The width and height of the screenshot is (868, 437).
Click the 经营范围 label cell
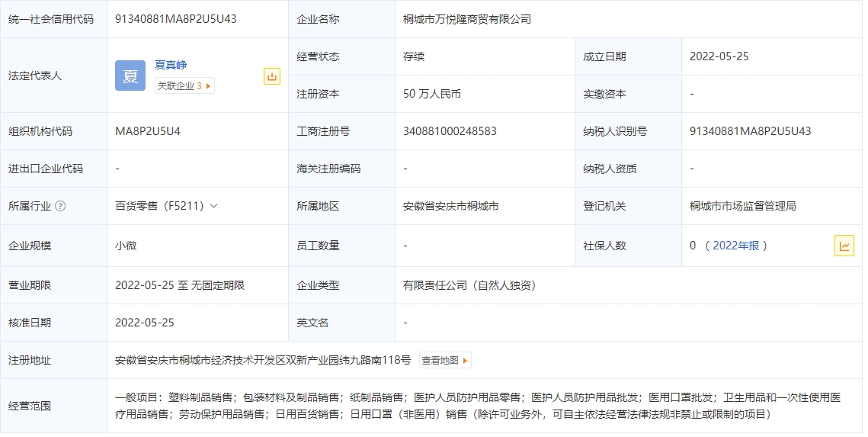(53, 406)
